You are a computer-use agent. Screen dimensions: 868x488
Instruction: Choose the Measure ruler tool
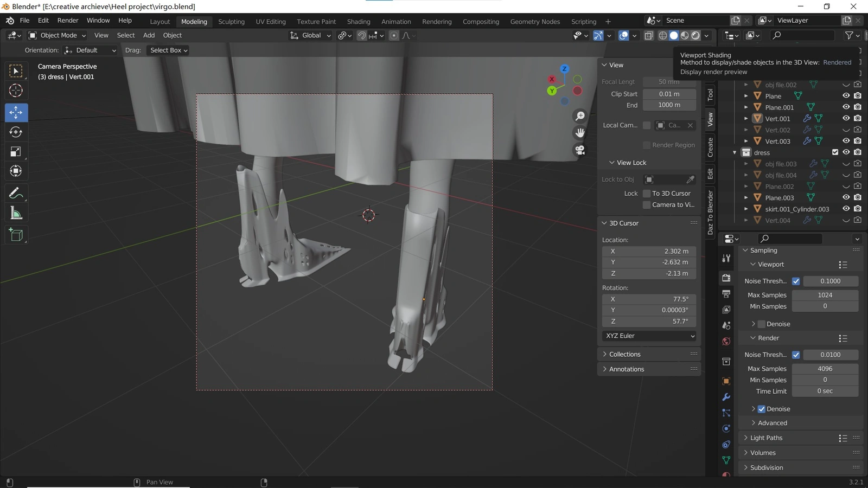[16, 214]
